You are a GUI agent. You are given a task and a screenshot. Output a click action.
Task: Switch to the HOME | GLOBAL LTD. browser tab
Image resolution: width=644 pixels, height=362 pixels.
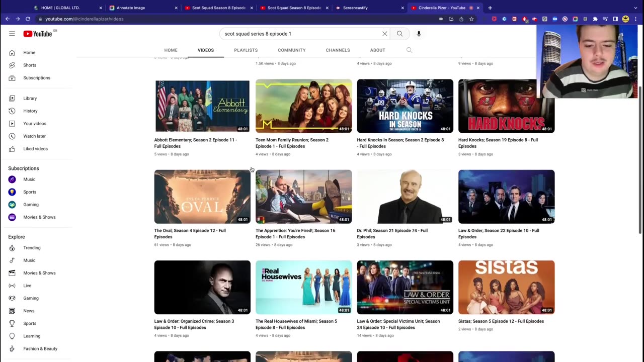coord(68,8)
